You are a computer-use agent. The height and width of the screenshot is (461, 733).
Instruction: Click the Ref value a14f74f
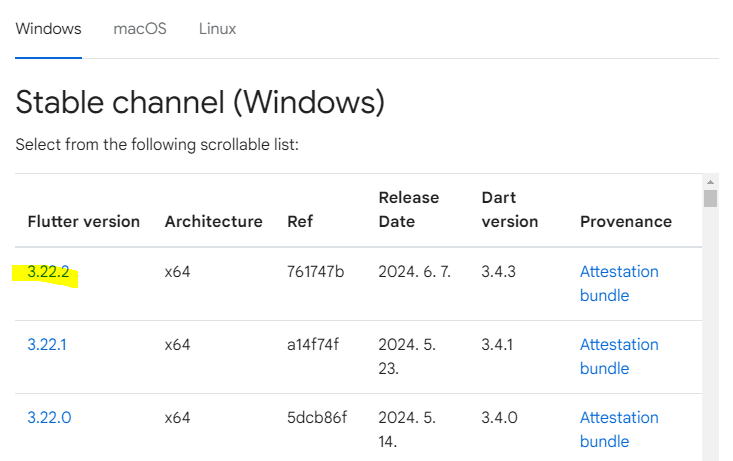(313, 345)
